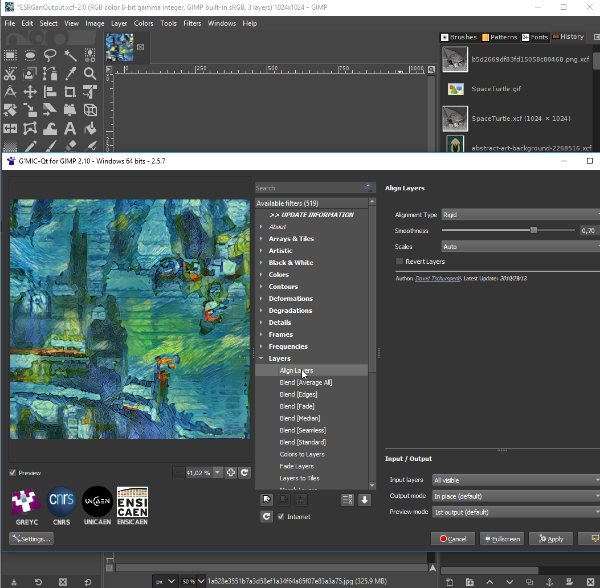The width and height of the screenshot is (600, 588).
Task: Enable the Revert Layers checkbox
Action: click(x=401, y=262)
